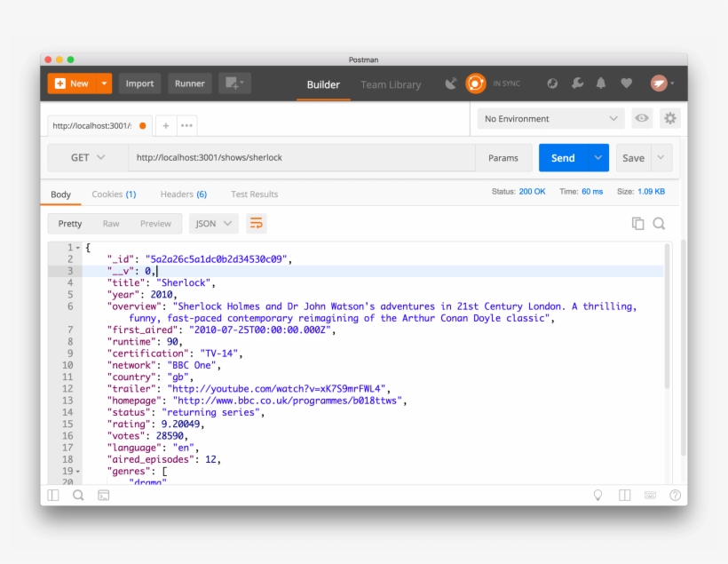Viewport: 728px width, 564px height.
Task: Open the keyboard shortcuts icon
Action: 650,496
